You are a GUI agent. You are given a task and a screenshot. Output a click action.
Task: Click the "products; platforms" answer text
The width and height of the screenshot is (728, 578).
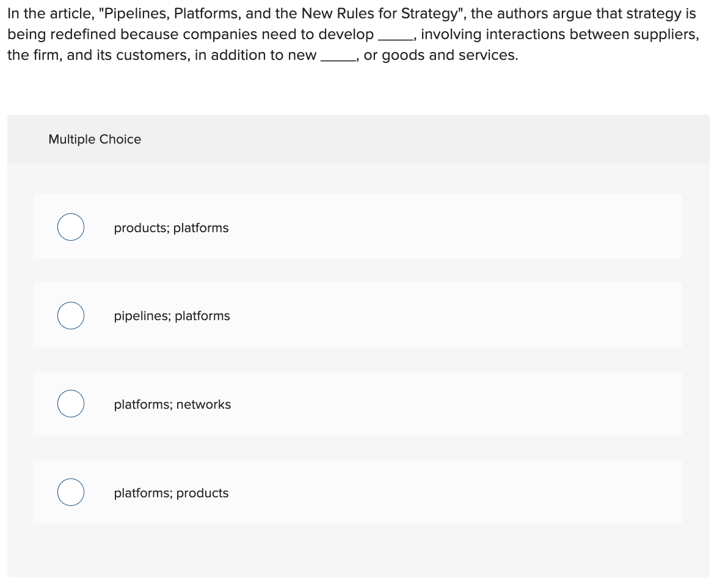(172, 228)
